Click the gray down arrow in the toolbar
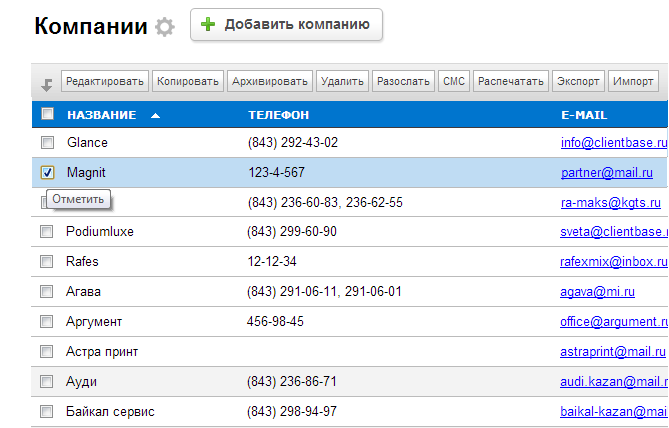 [x=46, y=85]
